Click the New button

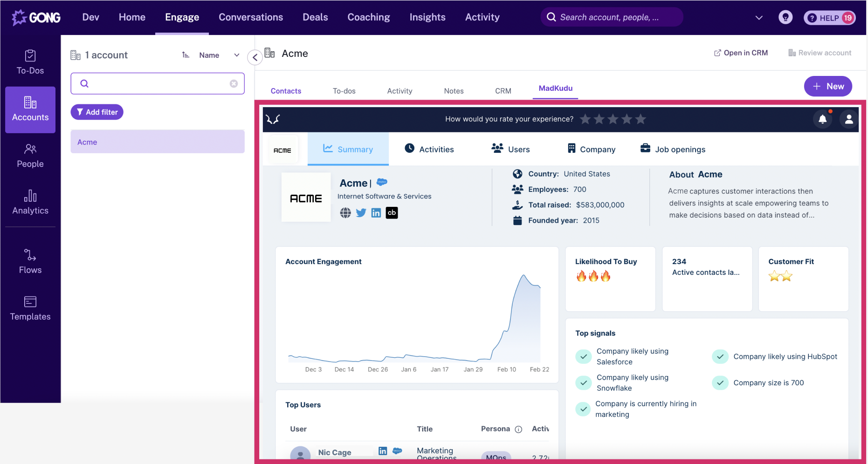tap(828, 86)
